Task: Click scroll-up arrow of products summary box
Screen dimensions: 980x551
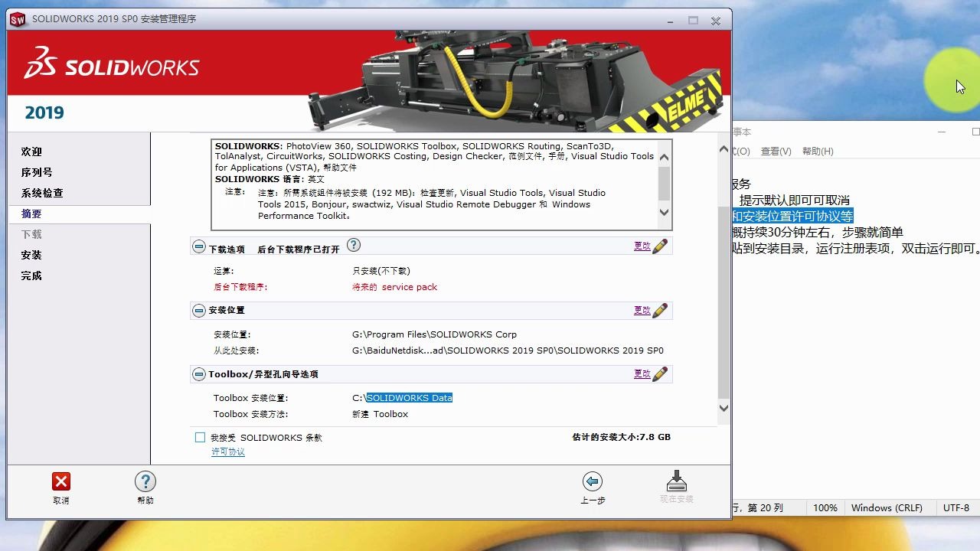Action: click(664, 157)
